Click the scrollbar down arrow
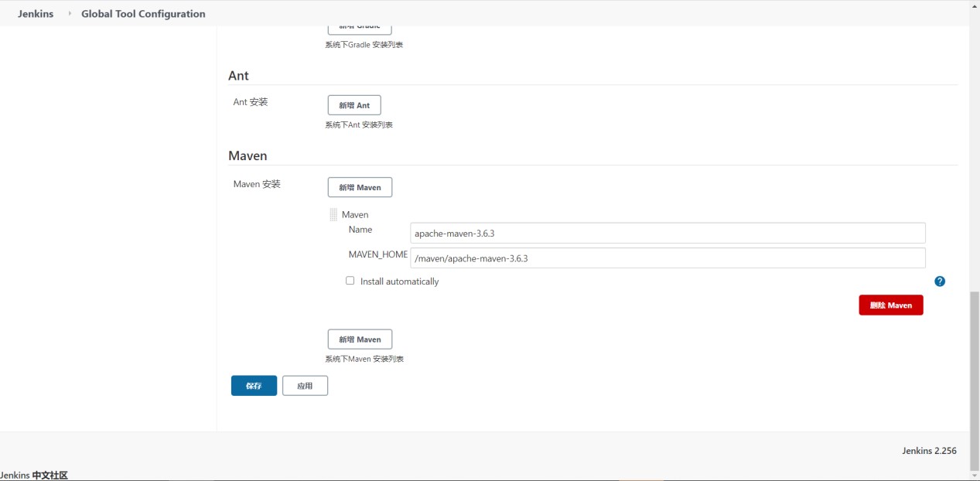 [975, 476]
